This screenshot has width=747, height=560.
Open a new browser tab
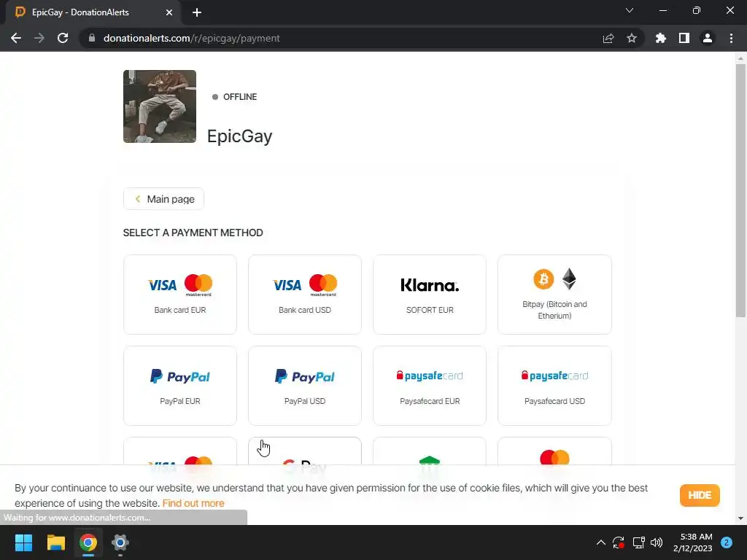[x=197, y=12]
